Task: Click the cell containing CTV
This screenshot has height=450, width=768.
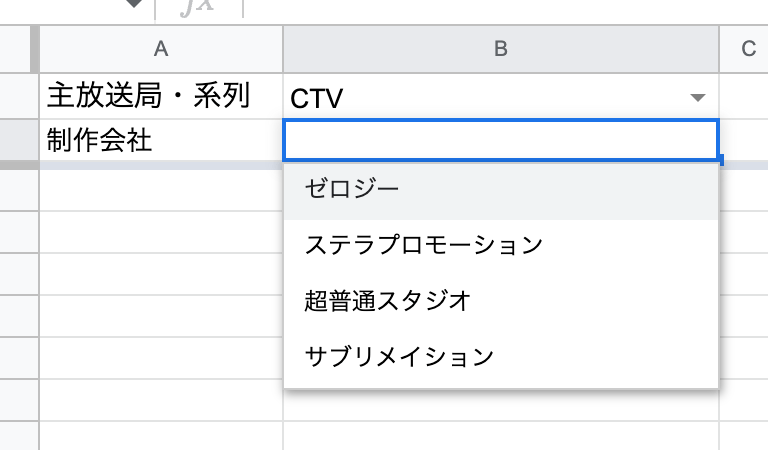Action: (480, 98)
